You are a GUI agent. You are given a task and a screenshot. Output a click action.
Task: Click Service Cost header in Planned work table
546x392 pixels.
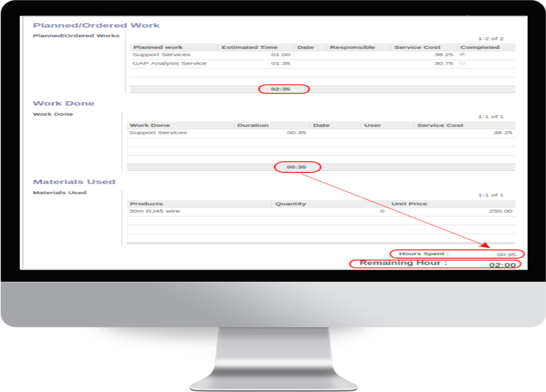(417, 47)
